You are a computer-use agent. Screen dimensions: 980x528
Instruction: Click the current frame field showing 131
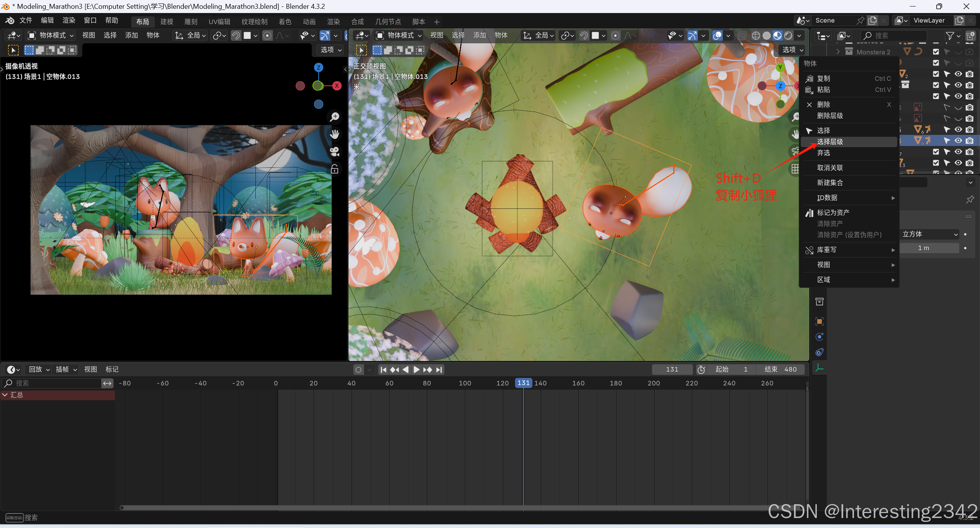[672, 369]
